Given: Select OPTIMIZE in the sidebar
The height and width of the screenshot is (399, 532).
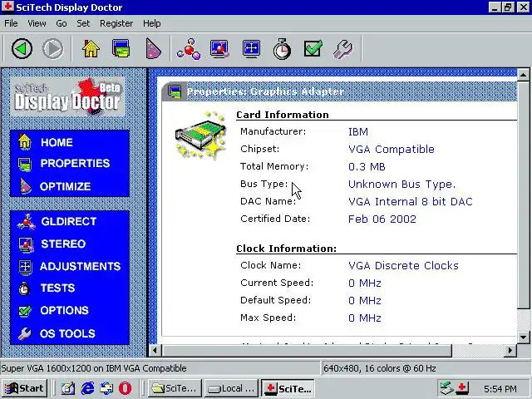Looking at the screenshot, I should tap(65, 186).
